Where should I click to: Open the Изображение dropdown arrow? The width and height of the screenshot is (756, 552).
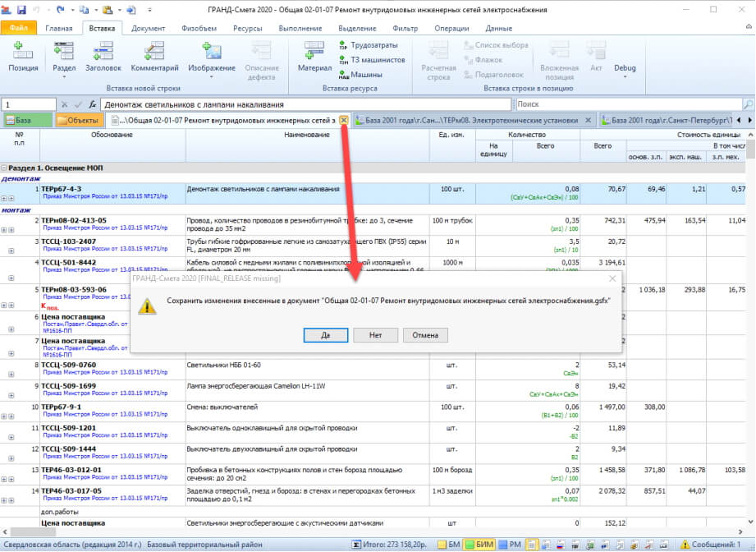pyautogui.click(x=211, y=77)
